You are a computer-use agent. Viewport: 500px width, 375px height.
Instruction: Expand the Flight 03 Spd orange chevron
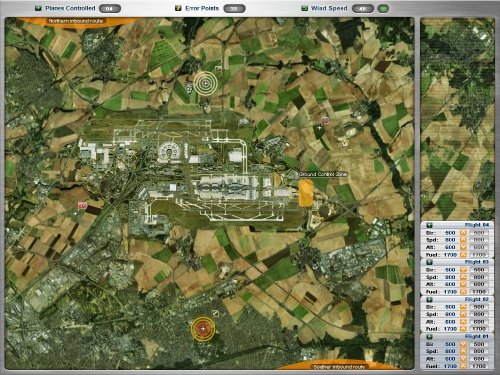[463, 277]
